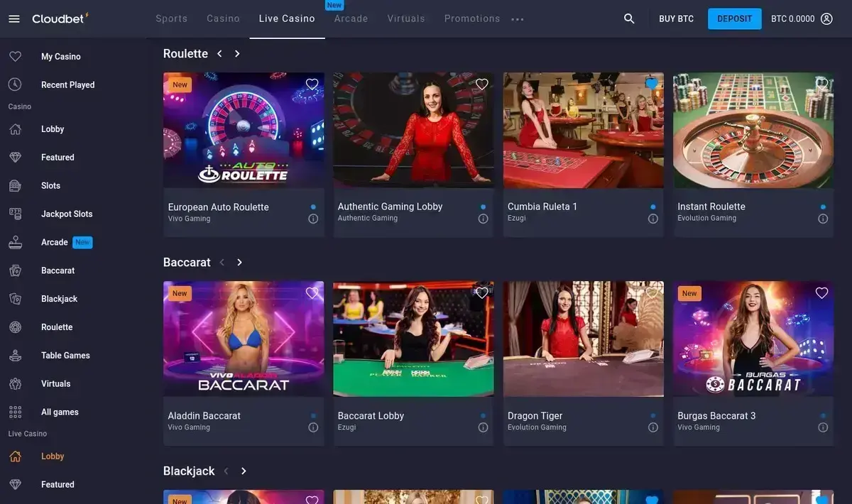
Task: Favorite Authentic Gaming Lobby with heart
Action: click(482, 84)
